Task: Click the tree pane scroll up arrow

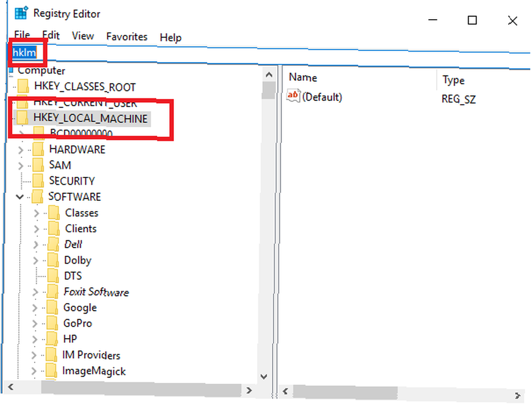Action: tap(269, 74)
